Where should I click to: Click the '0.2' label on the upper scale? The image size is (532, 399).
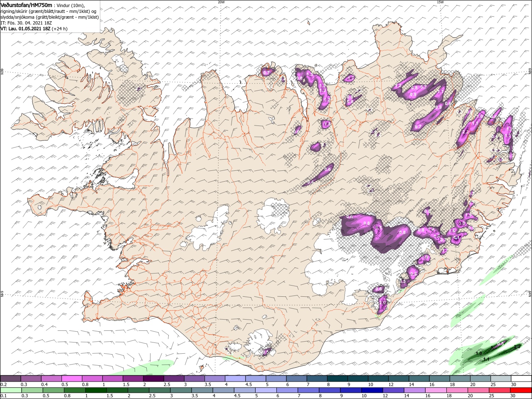tap(3, 384)
